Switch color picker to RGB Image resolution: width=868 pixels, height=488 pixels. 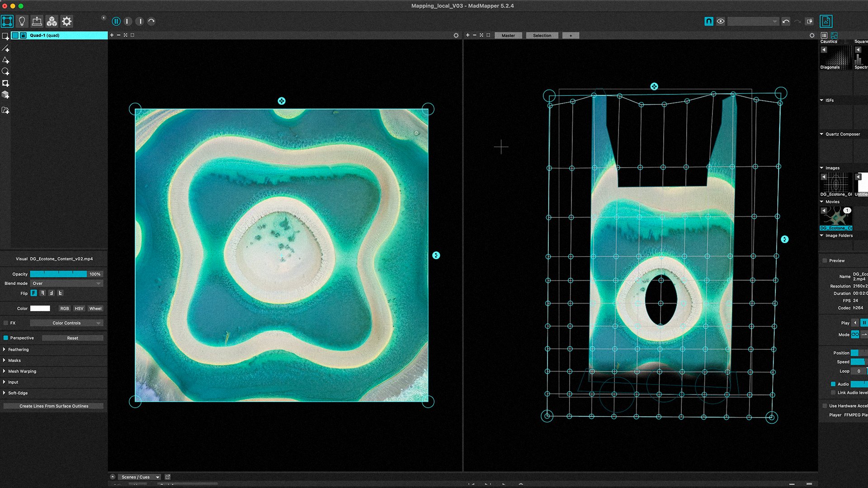pyautogui.click(x=65, y=309)
